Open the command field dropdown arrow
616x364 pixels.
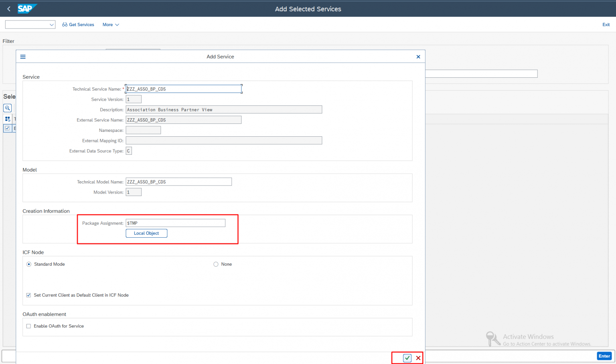click(x=52, y=24)
